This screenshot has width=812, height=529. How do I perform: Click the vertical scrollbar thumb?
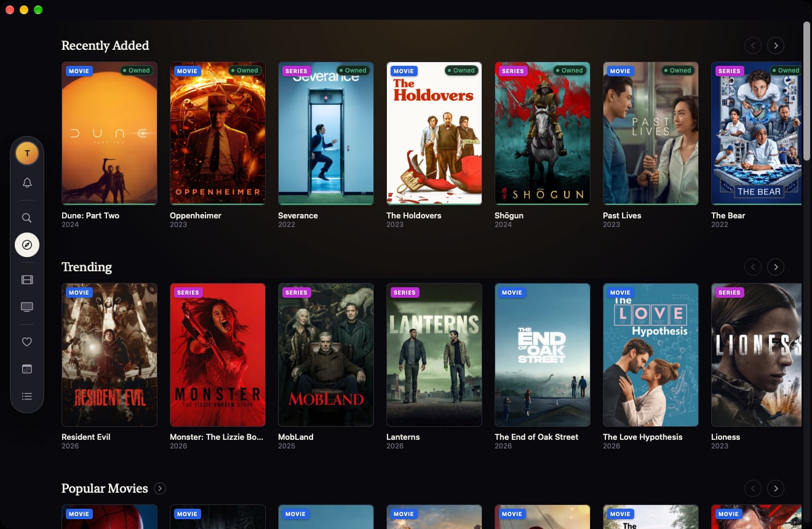[806, 91]
